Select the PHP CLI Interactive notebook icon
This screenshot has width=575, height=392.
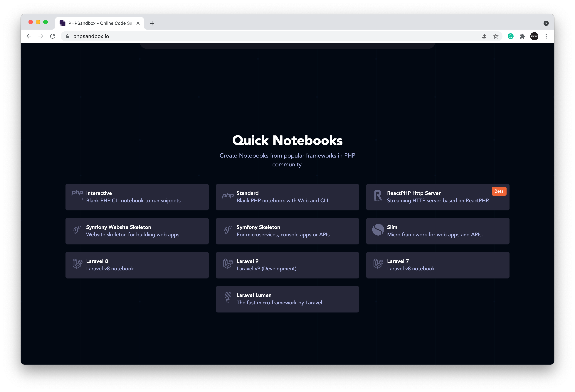tap(77, 196)
